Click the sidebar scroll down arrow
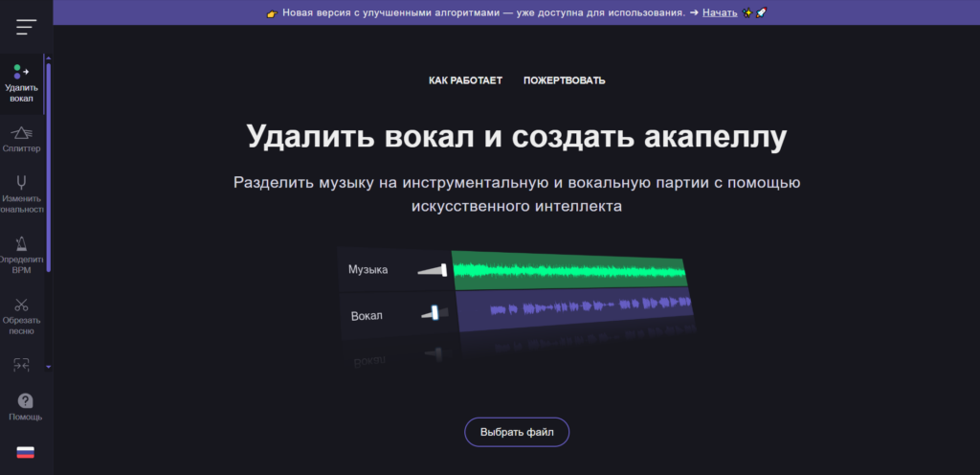The height and width of the screenshot is (475, 980). point(49,367)
